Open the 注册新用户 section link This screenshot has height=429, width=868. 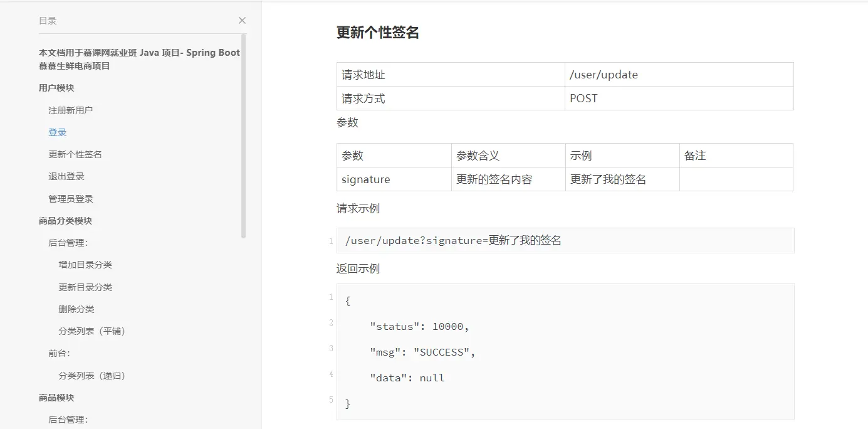70,110
